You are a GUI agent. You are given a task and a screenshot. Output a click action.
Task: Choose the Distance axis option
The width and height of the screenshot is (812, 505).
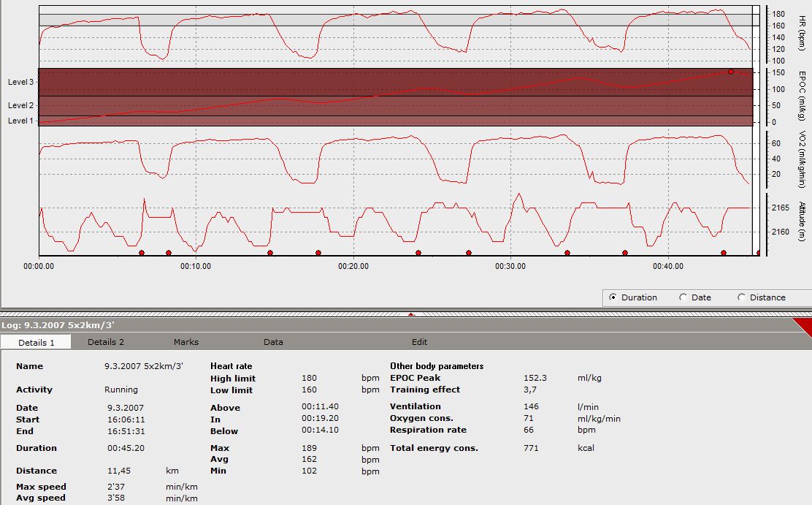coord(742,297)
